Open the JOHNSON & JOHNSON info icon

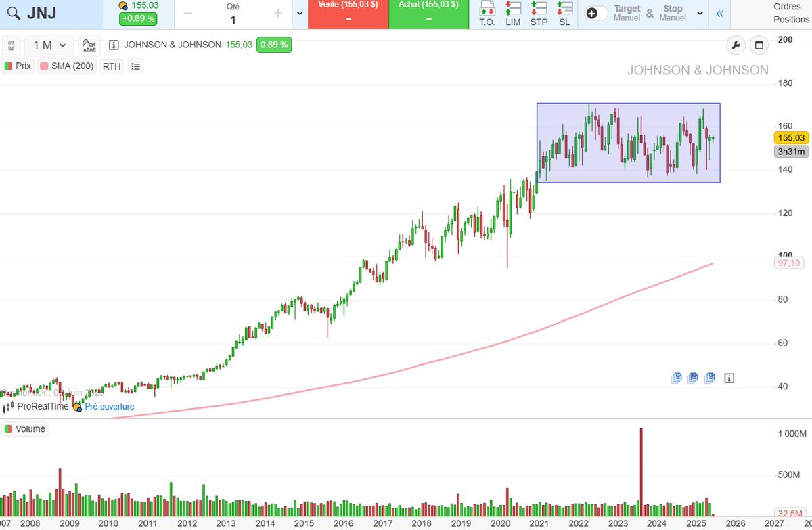pos(114,45)
